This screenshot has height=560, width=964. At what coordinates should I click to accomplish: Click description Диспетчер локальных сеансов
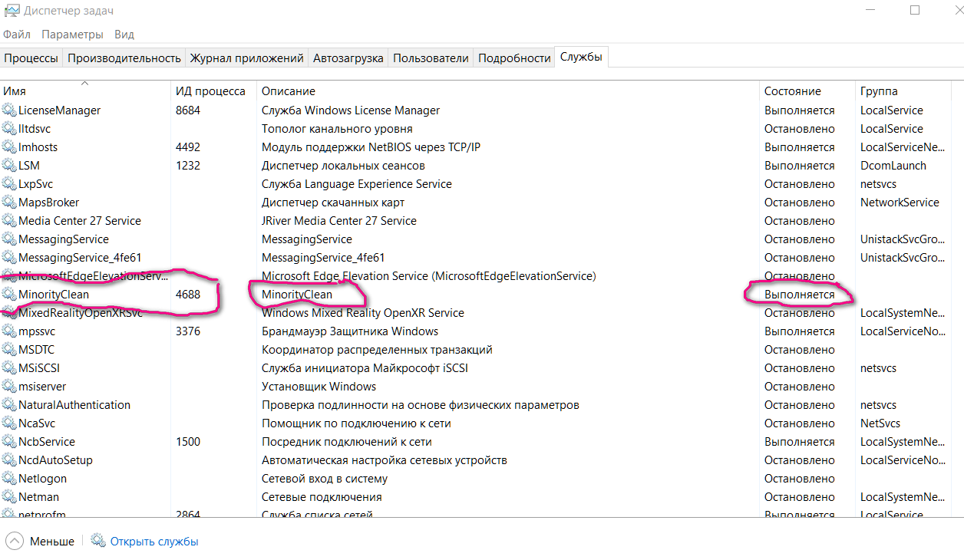point(343,166)
